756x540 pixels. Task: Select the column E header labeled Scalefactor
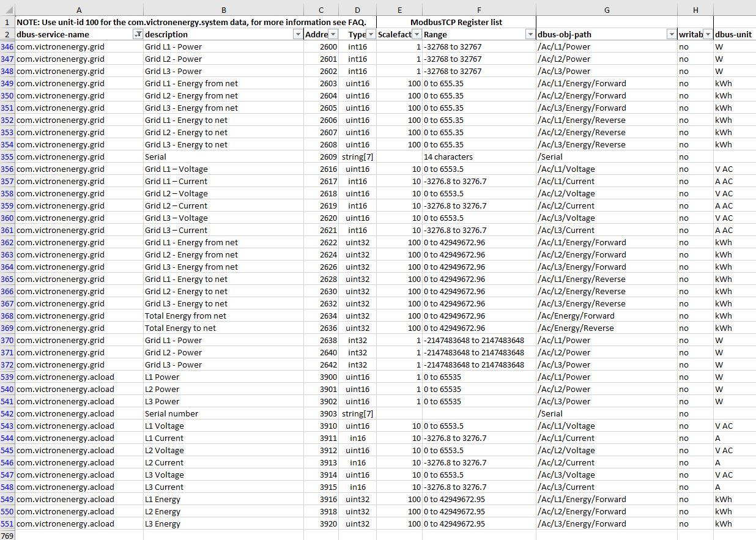pos(399,9)
